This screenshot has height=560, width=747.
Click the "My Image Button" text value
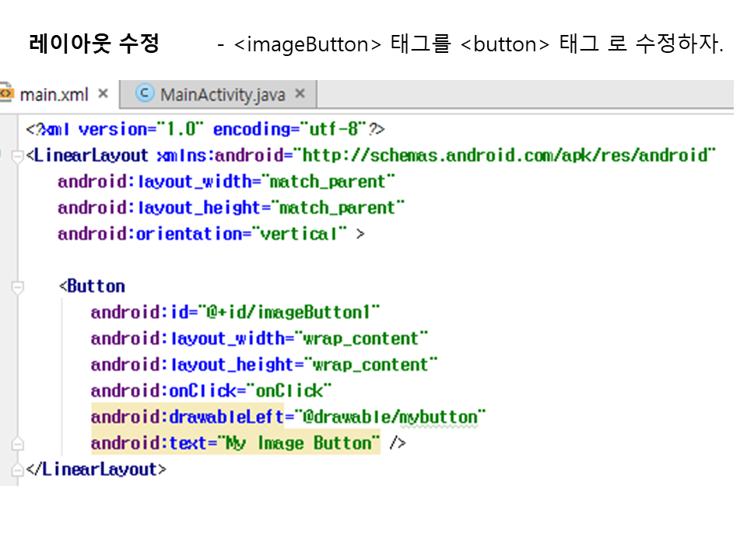299,443
